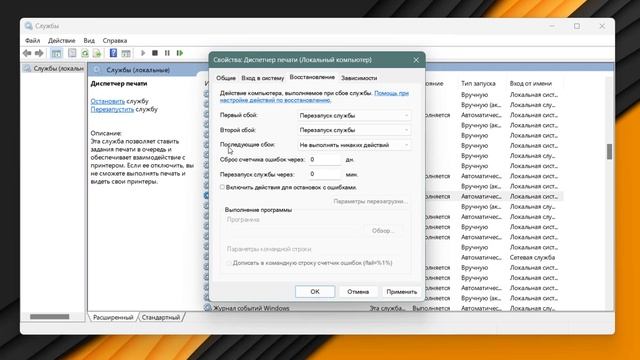Sort by the Тип запуска column header
The height and width of the screenshot is (360, 640).
[x=478, y=83]
